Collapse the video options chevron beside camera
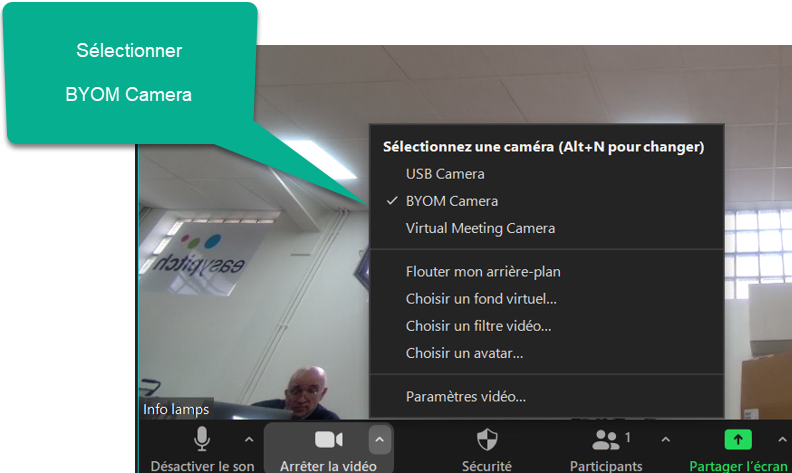The image size is (792, 473). tap(378, 438)
